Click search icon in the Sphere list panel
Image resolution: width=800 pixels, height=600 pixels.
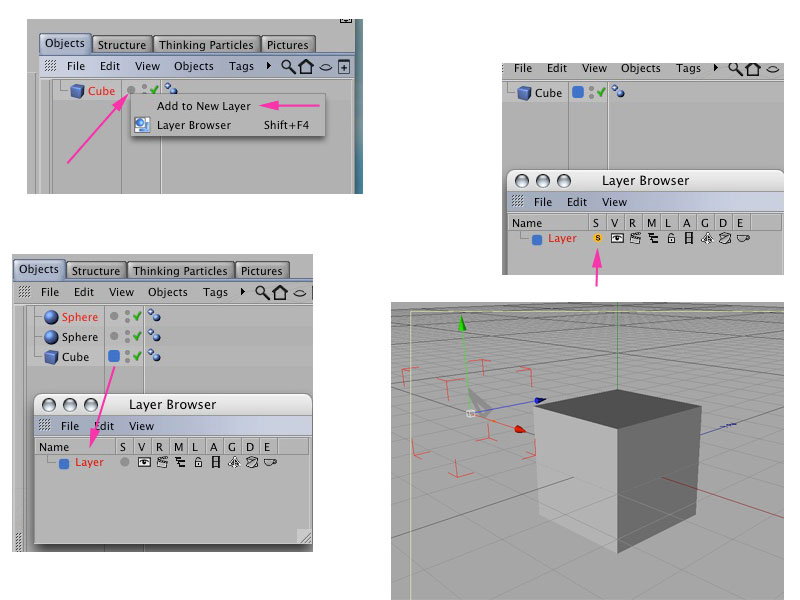tap(262, 292)
